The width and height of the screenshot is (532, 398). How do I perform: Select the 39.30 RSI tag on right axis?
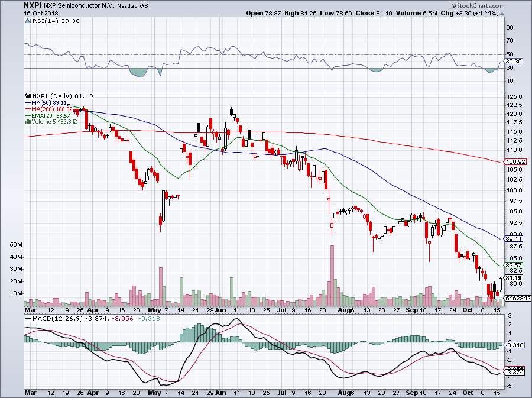point(513,62)
